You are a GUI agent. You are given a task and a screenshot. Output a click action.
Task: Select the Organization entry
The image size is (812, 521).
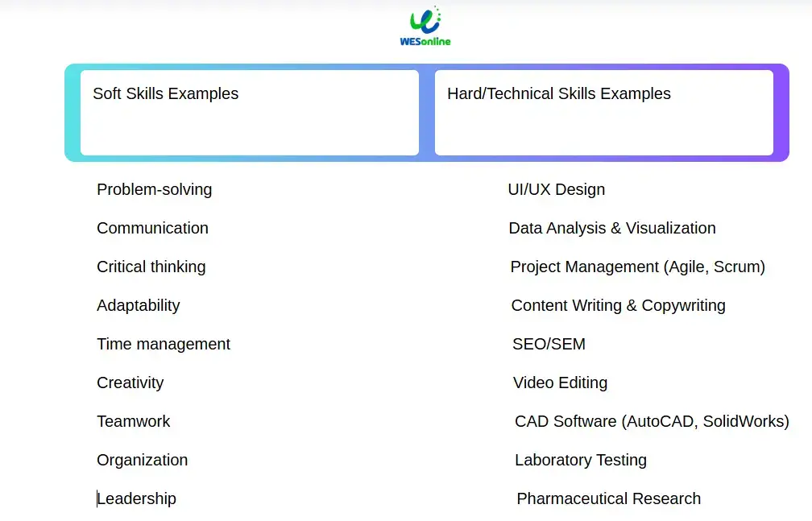[143, 460]
